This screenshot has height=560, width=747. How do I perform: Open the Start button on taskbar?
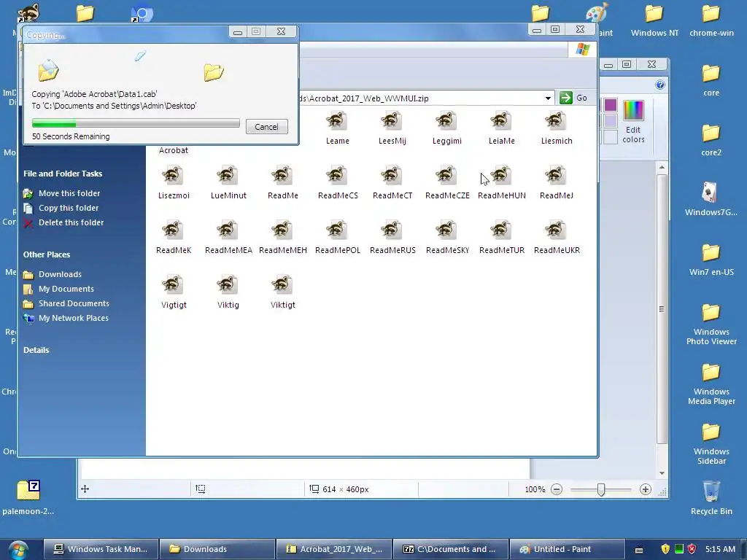[18, 550]
